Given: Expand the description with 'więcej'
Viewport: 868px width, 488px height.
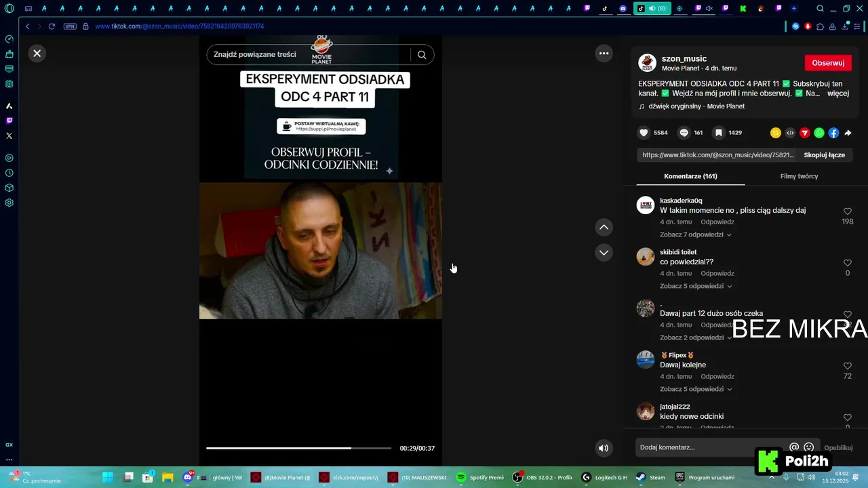Looking at the screenshot, I should pos(838,94).
